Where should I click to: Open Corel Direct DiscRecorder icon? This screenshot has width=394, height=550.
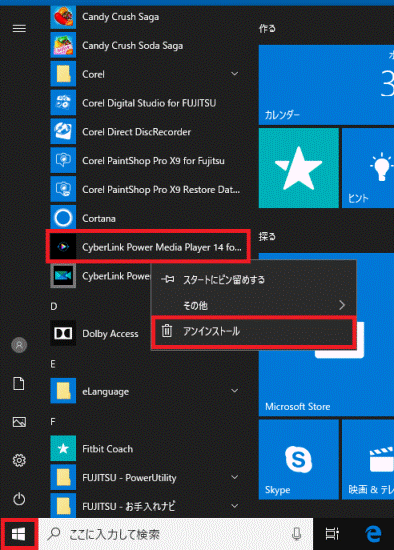[63, 132]
